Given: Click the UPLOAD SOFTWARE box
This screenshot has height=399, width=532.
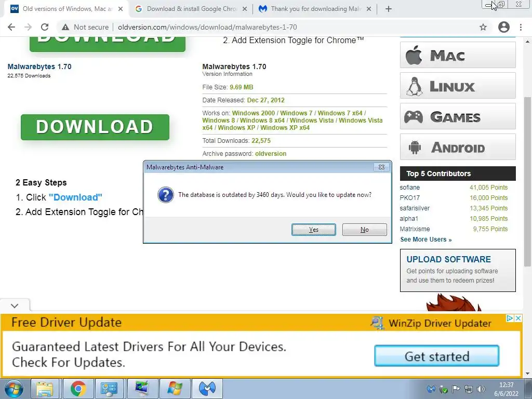Looking at the screenshot, I should point(458,270).
